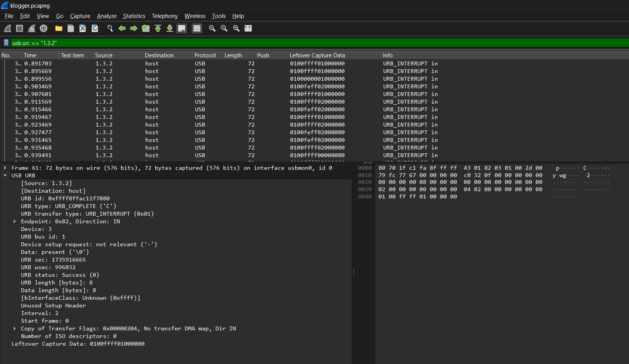This screenshot has height=364, width=629.
Task: Open capture options gear icon
Action: (44, 28)
